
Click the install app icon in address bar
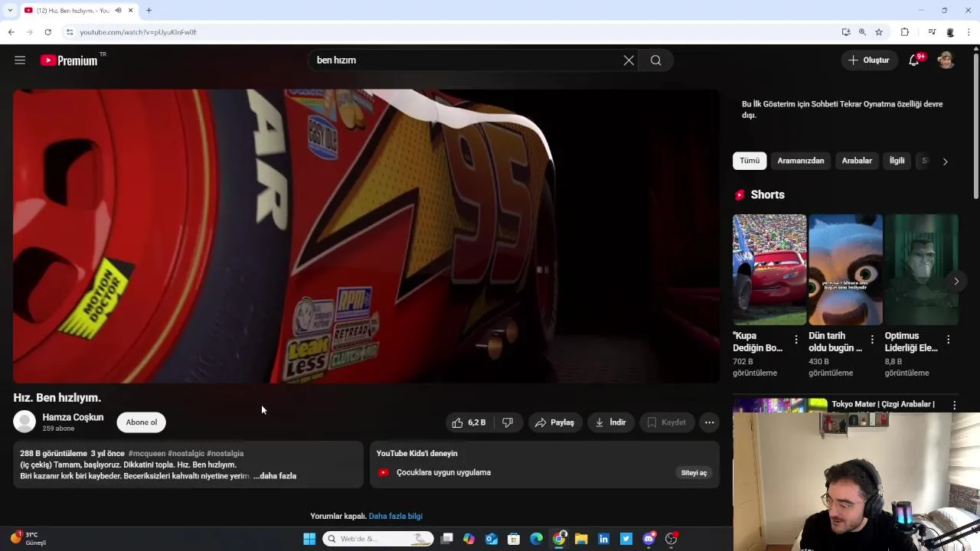[846, 32]
